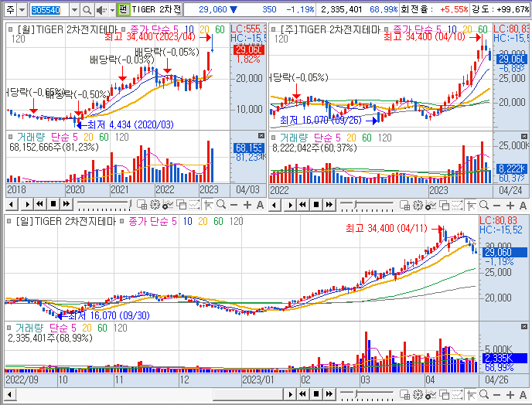The image size is (532, 405).
Task: Click the stock code search magnifier
Action: tap(87, 10)
